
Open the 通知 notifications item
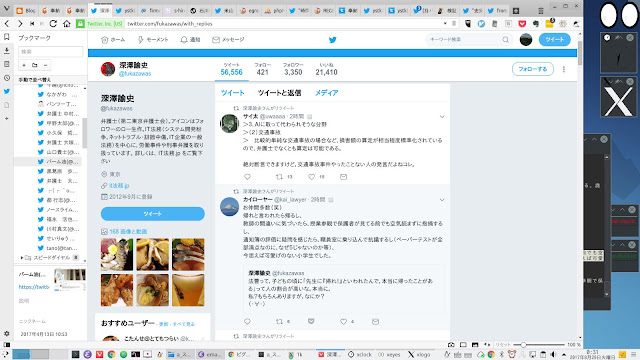(x=190, y=40)
